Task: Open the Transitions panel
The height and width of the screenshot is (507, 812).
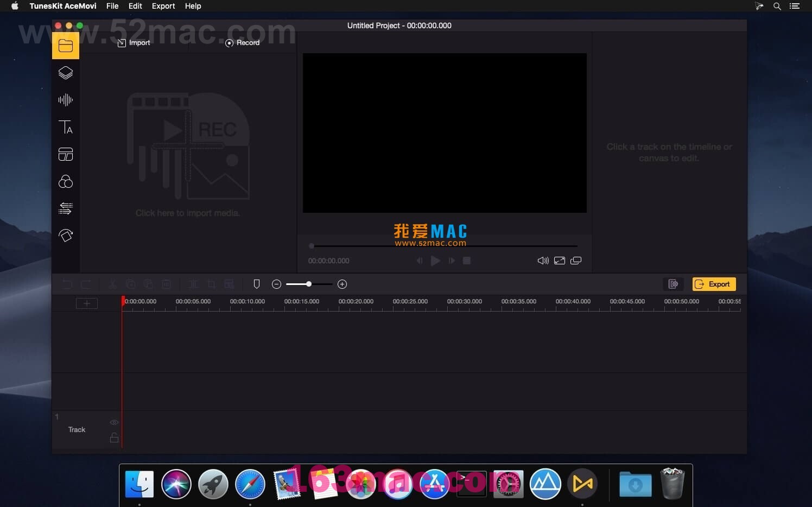Action: pos(66,208)
